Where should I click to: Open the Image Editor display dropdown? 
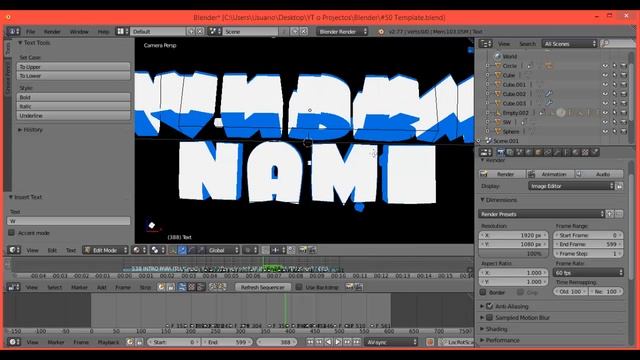tap(571, 186)
